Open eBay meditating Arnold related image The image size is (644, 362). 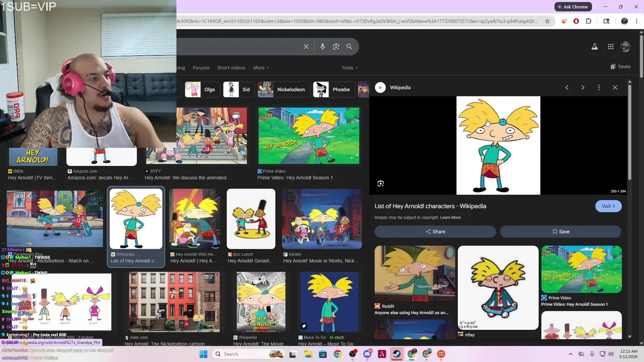(498, 288)
